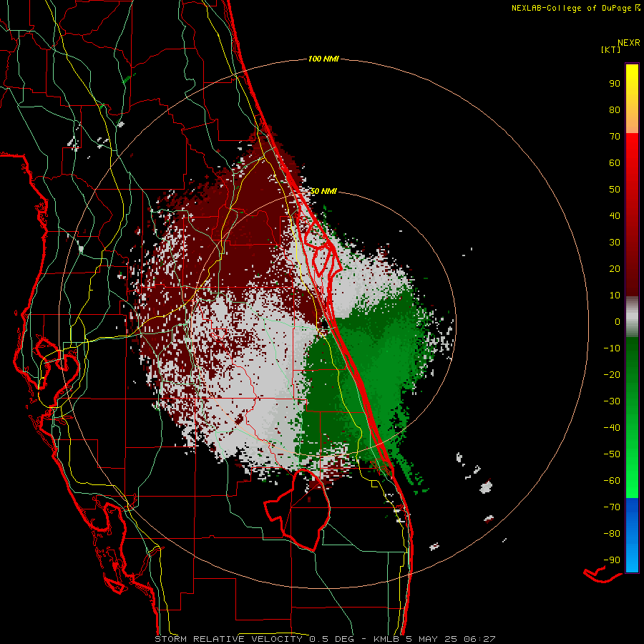Click the 80 value on velocity scale
Image resolution: width=644 pixels, height=644 pixels.
coord(615,109)
